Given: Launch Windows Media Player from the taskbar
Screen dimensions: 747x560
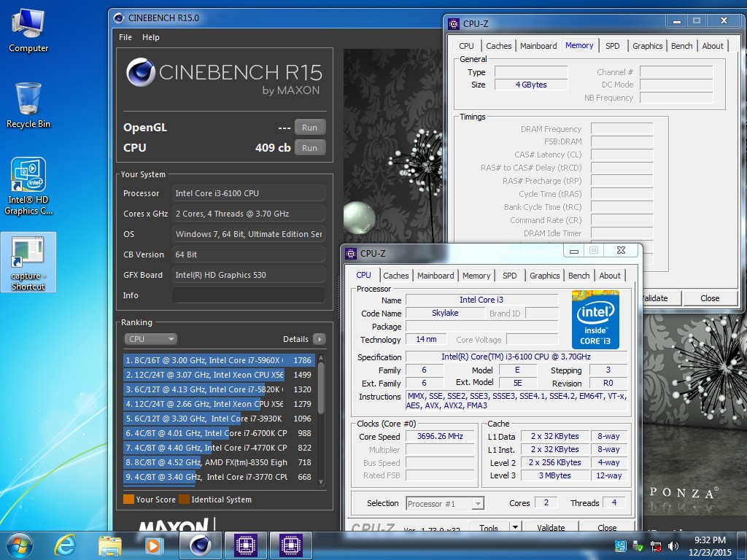Looking at the screenshot, I should (153, 545).
